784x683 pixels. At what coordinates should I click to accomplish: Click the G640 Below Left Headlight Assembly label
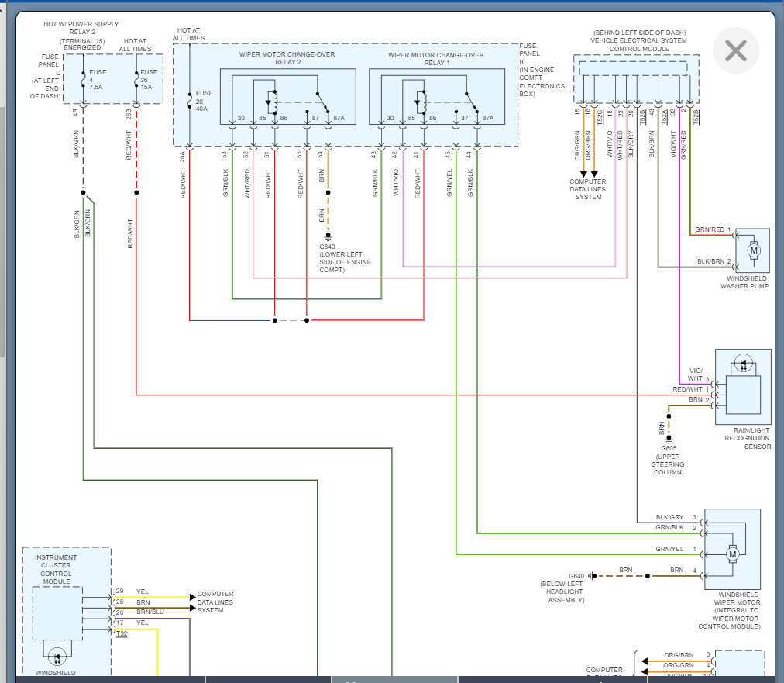562,588
